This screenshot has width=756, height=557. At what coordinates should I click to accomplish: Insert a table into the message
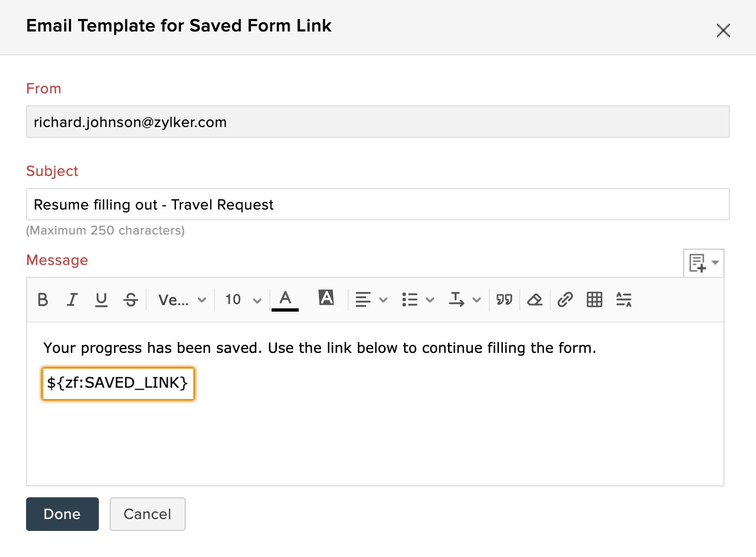tap(595, 300)
